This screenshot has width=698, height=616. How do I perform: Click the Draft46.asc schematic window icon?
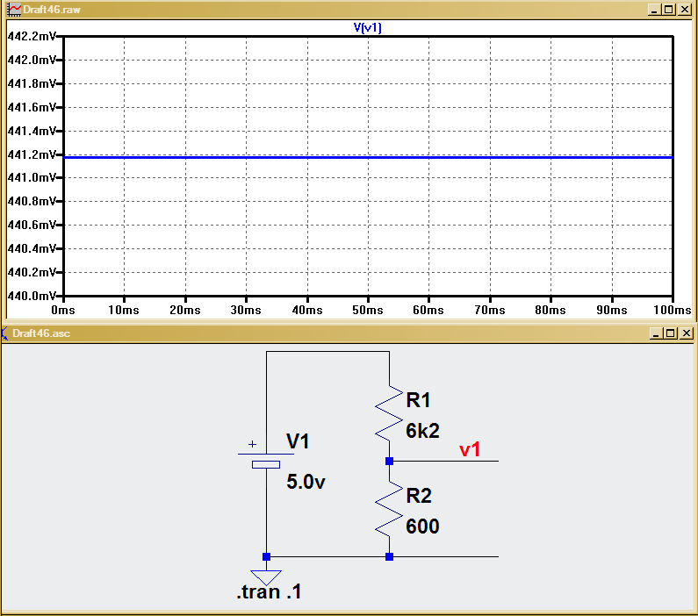click(x=5, y=333)
